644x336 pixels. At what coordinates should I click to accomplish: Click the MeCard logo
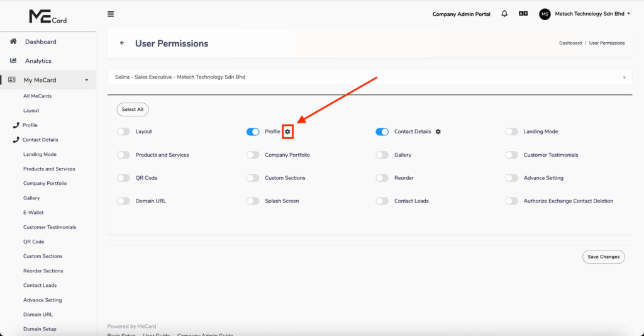pyautogui.click(x=48, y=17)
